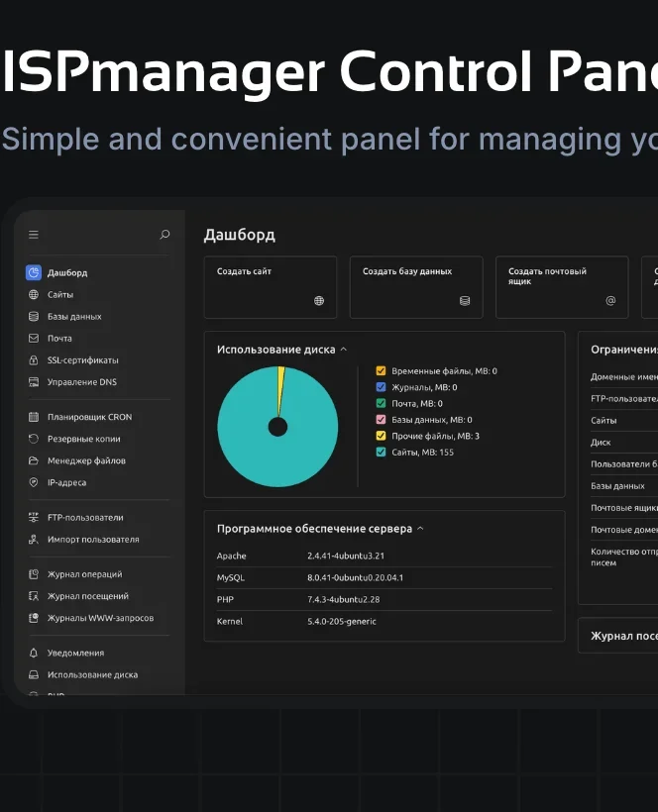
Task: Open Сайты section in sidebar
Action: 60,295
